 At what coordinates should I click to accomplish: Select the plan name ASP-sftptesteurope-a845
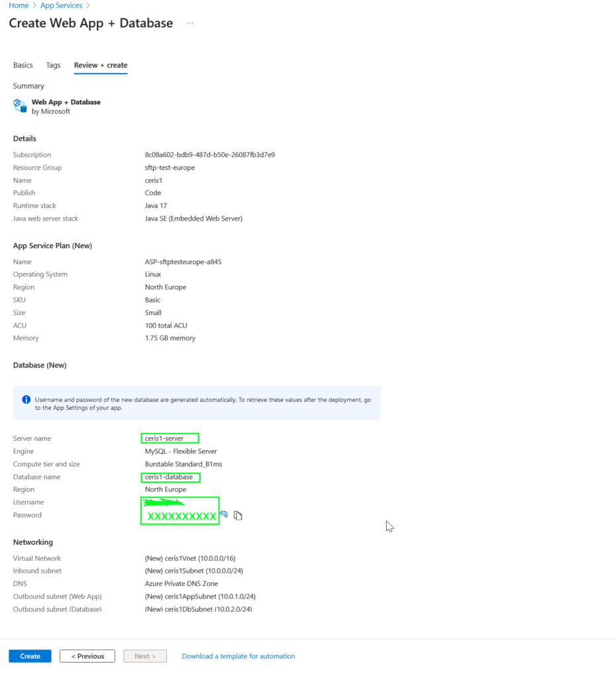(x=183, y=262)
